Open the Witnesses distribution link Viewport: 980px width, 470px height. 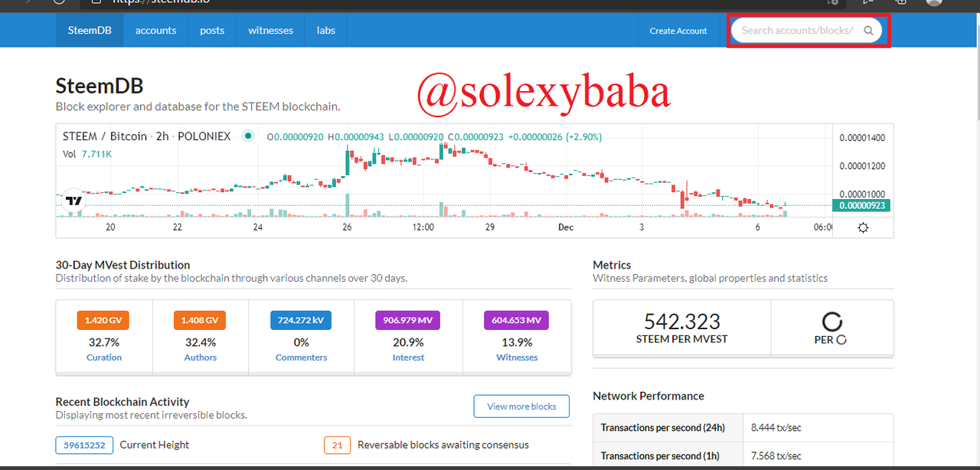click(x=517, y=357)
